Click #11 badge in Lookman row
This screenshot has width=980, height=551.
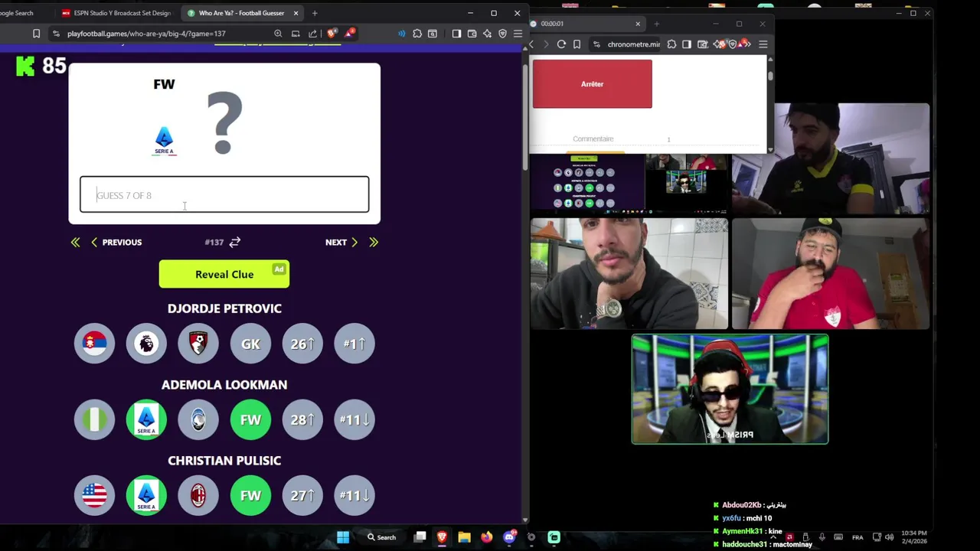pos(354,419)
